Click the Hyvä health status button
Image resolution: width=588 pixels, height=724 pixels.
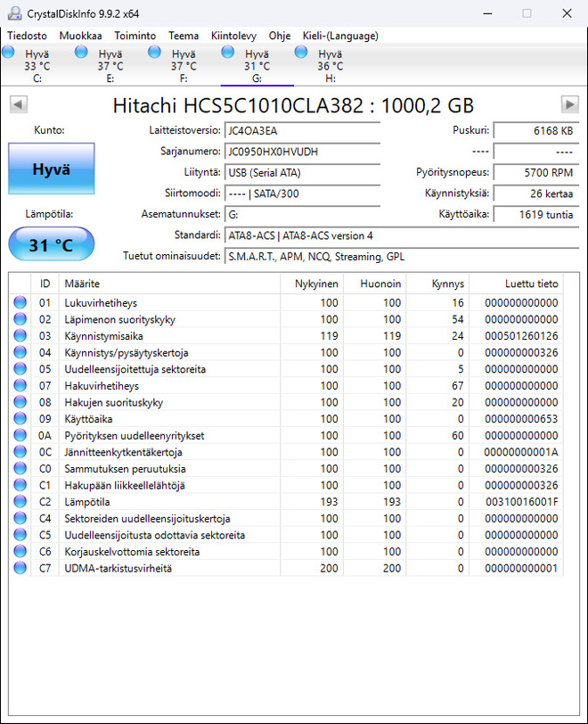52,169
